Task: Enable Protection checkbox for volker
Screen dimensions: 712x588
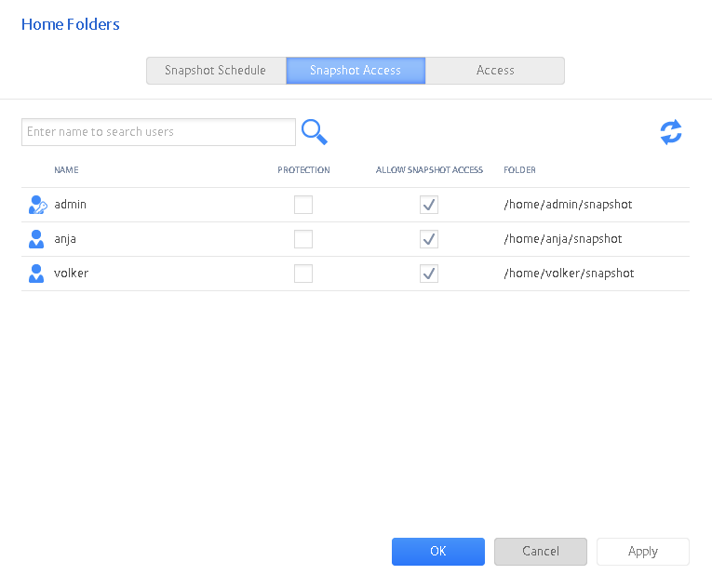Action: point(303,274)
